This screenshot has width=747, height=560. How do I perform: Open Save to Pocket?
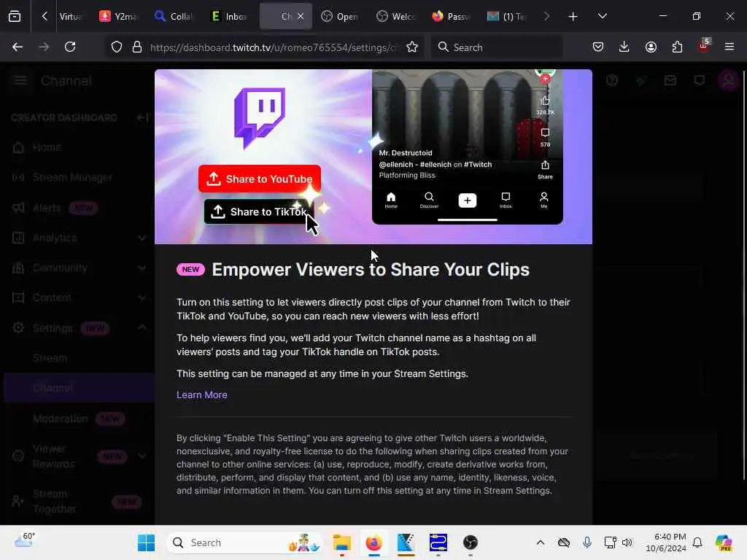(598, 47)
